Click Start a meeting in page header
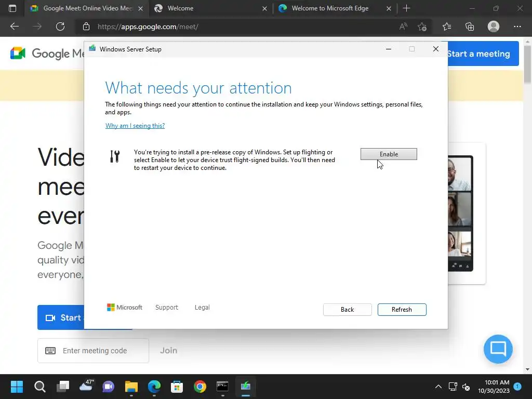 click(x=483, y=54)
